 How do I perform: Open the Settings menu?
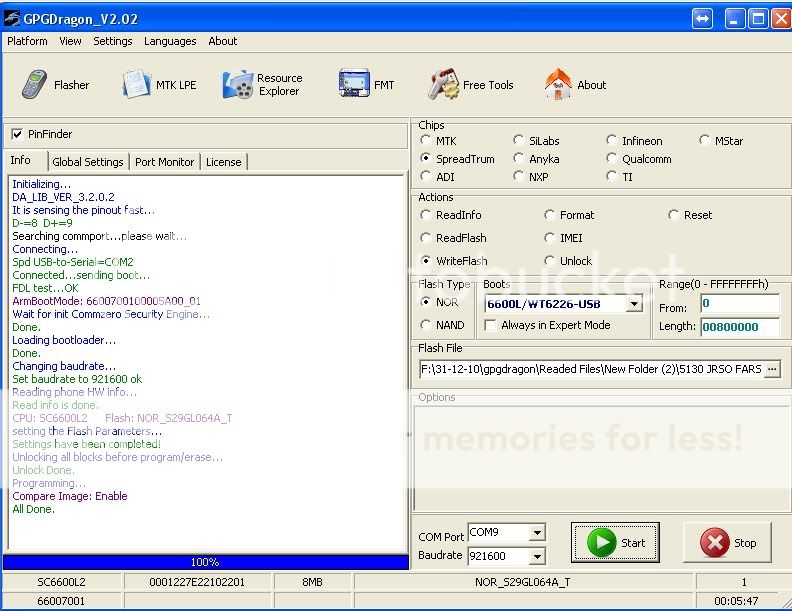(113, 41)
